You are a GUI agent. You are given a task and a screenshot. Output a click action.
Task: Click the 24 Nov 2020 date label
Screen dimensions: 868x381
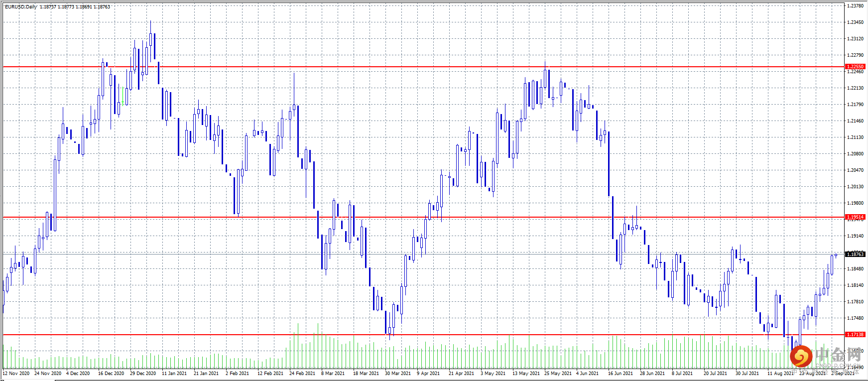(48, 374)
